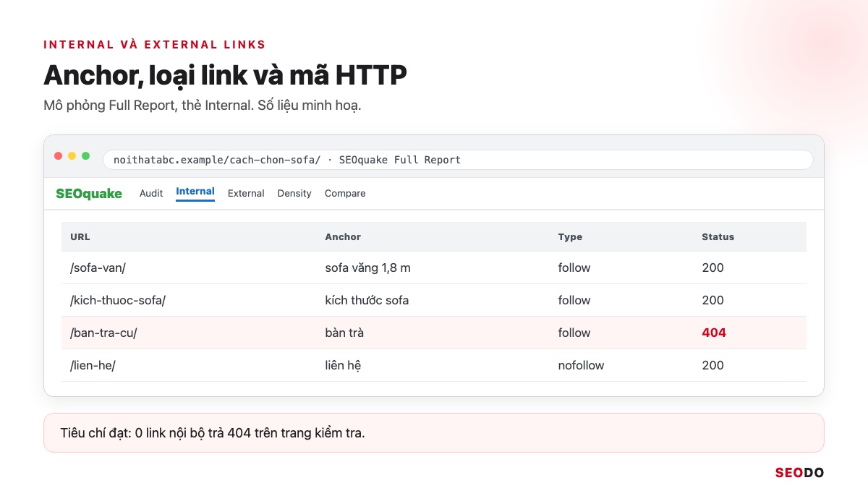This screenshot has width=868, height=496.
Task: Click the 'Mô phỏng Full Report' subtitle
Action: click(x=202, y=106)
